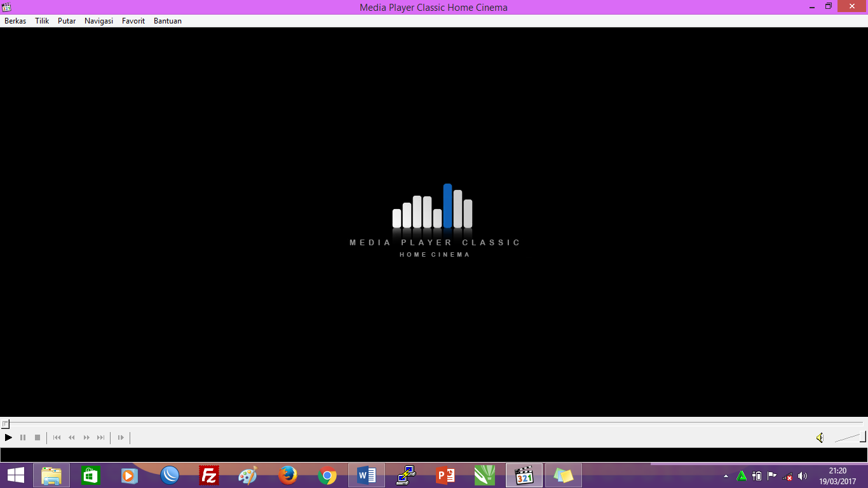The height and width of the screenshot is (488, 868).
Task: Open the Sticky Notes taskbar icon
Action: [x=564, y=475]
